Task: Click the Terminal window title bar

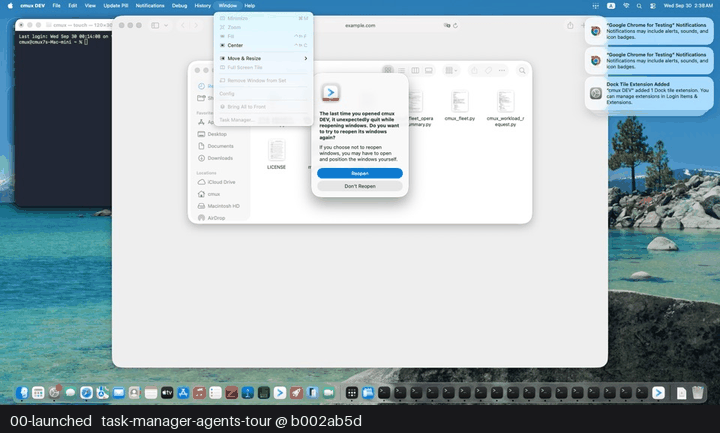Action: [64, 25]
